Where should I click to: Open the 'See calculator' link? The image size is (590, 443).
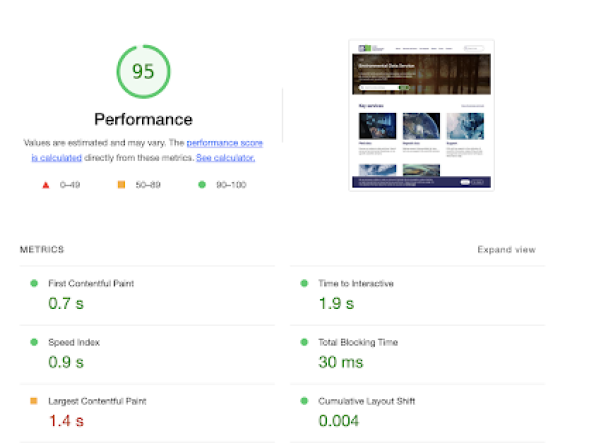coord(225,158)
